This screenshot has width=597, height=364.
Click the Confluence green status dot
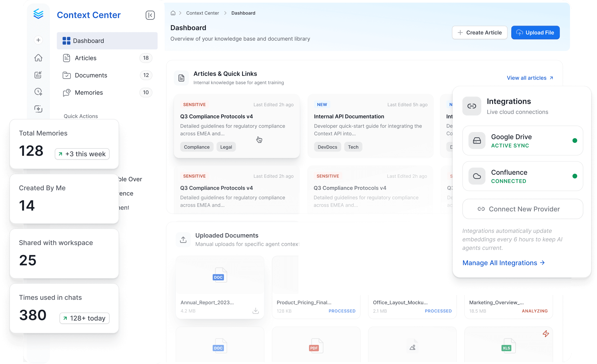pos(575,176)
